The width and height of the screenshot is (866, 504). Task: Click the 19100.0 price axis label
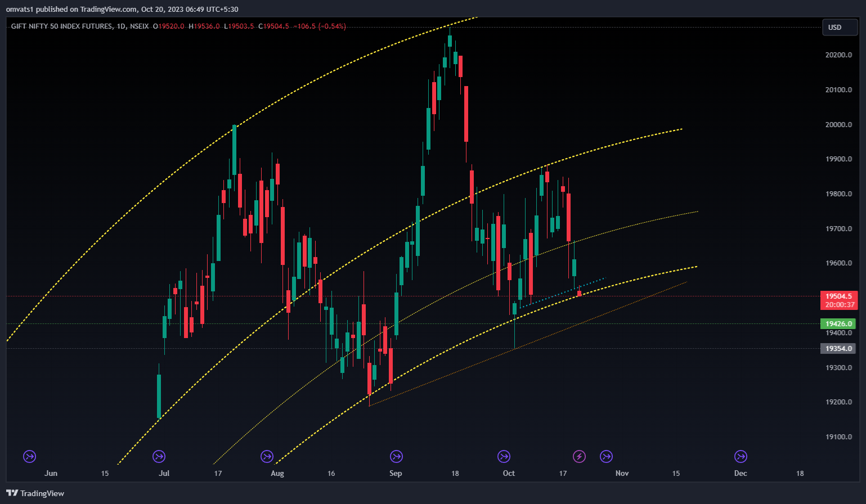(x=838, y=437)
